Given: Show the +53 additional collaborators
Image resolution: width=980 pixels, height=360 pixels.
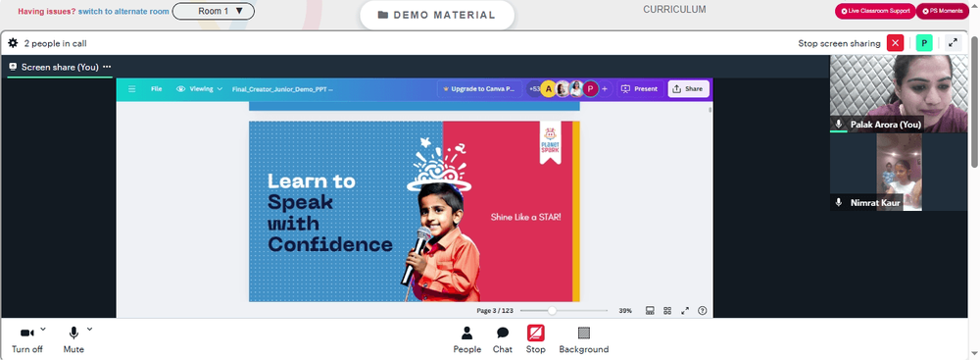Looking at the screenshot, I should [534, 89].
